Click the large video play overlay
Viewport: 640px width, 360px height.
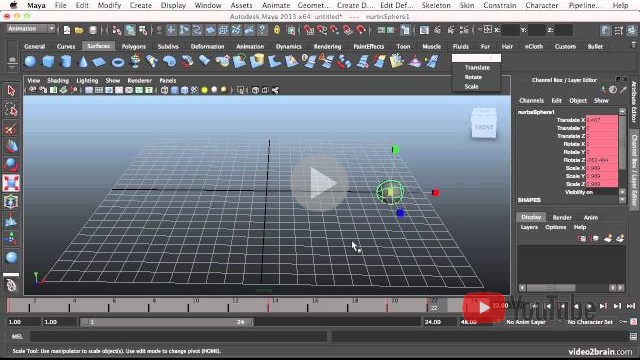(x=319, y=183)
